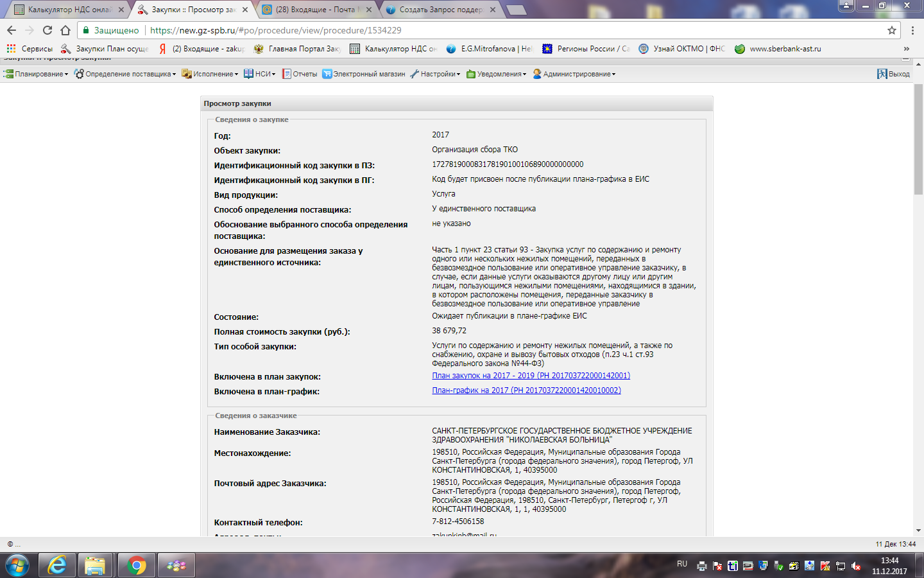Open План закупок на 2017 - 2019 link

[x=531, y=376]
